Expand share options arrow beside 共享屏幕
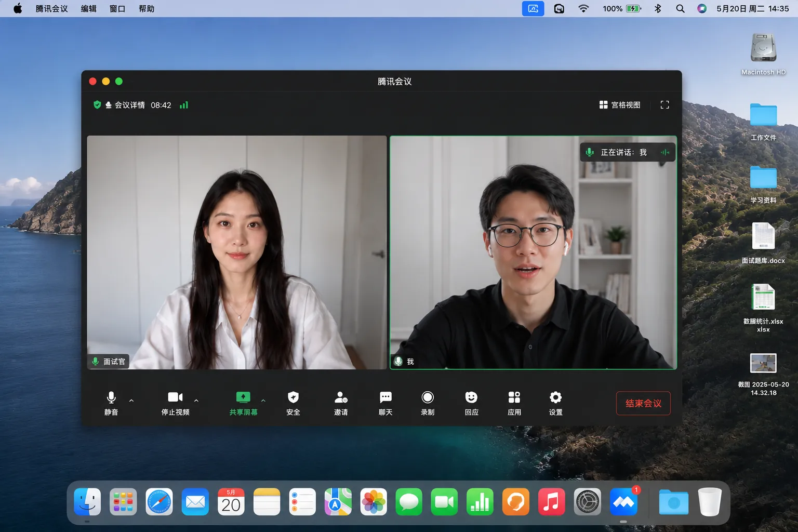Screen dimensions: 798x532 coord(263,401)
